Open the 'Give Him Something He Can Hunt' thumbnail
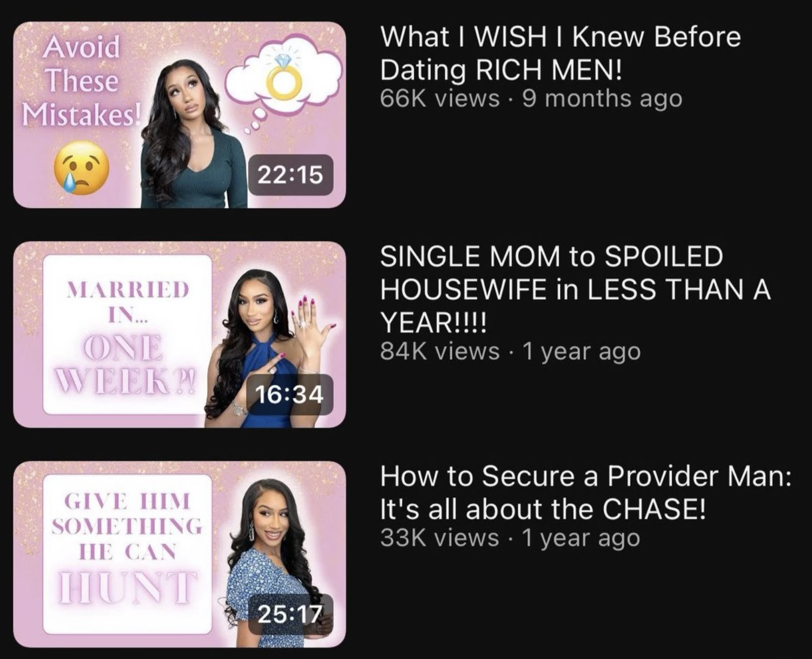812x659 pixels. (x=179, y=554)
